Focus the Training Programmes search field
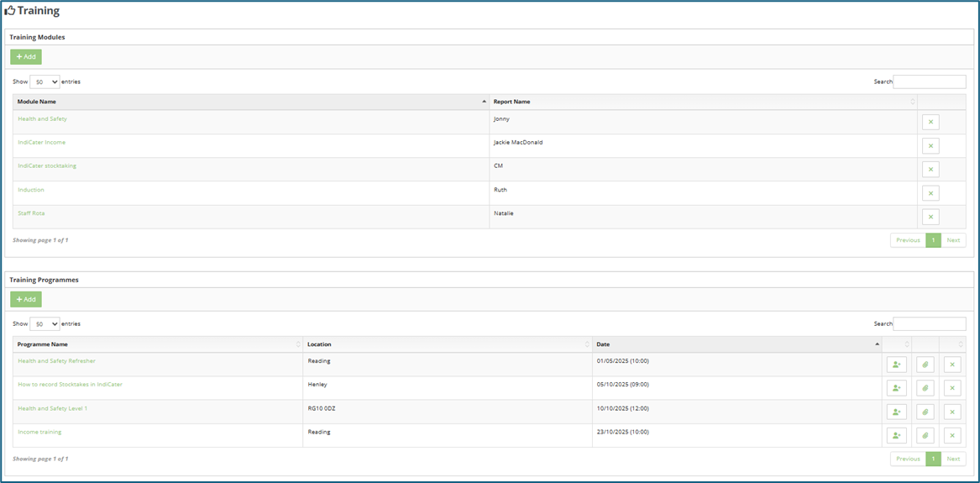 click(930, 323)
